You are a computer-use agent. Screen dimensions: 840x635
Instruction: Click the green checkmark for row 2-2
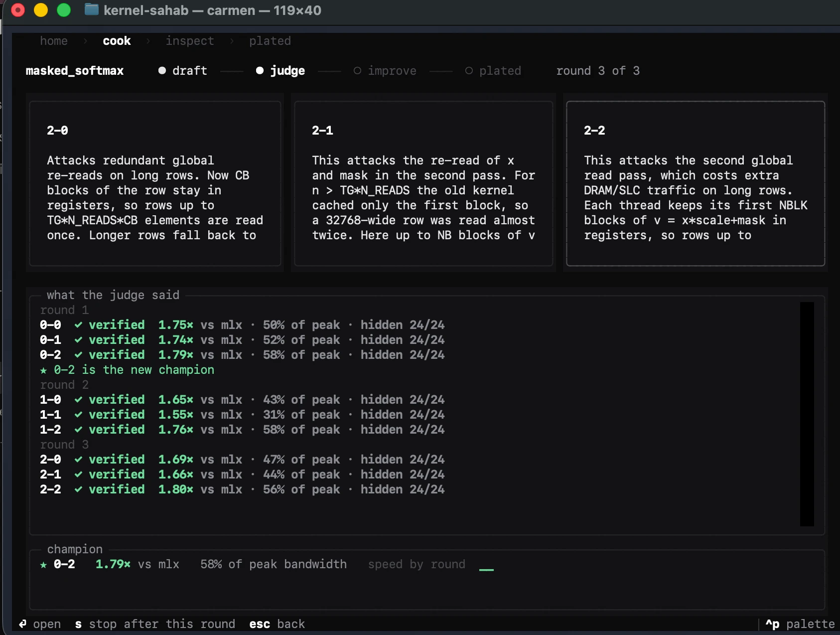coord(78,489)
